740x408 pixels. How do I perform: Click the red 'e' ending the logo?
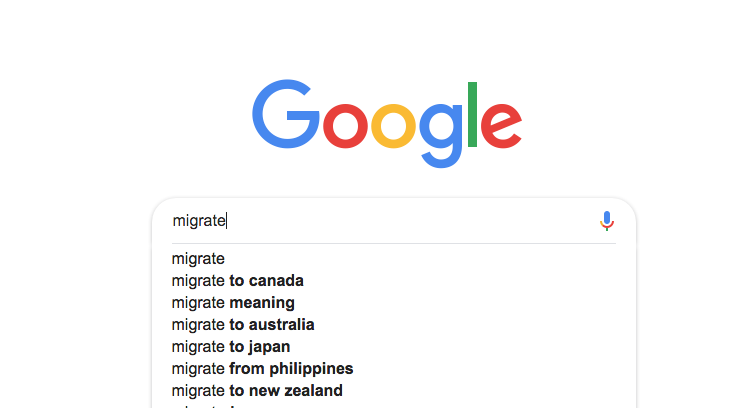coord(501,125)
